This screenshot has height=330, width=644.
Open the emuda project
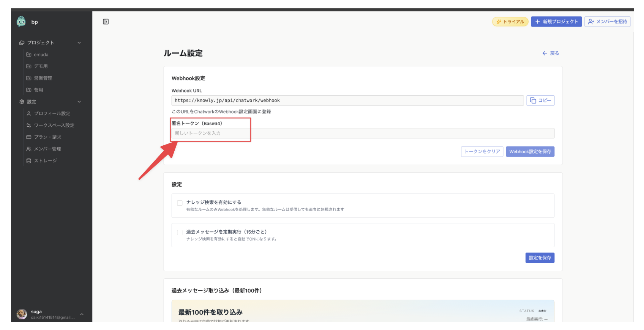click(x=41, y=55)
